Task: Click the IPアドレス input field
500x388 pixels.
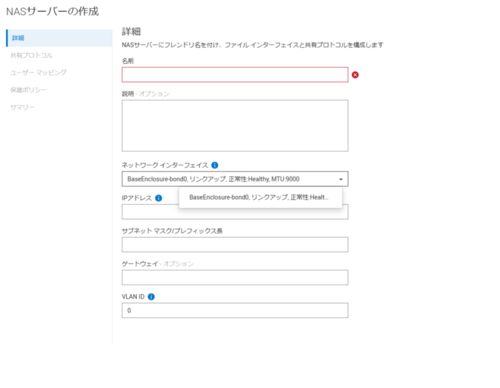Action: [235, 212]
